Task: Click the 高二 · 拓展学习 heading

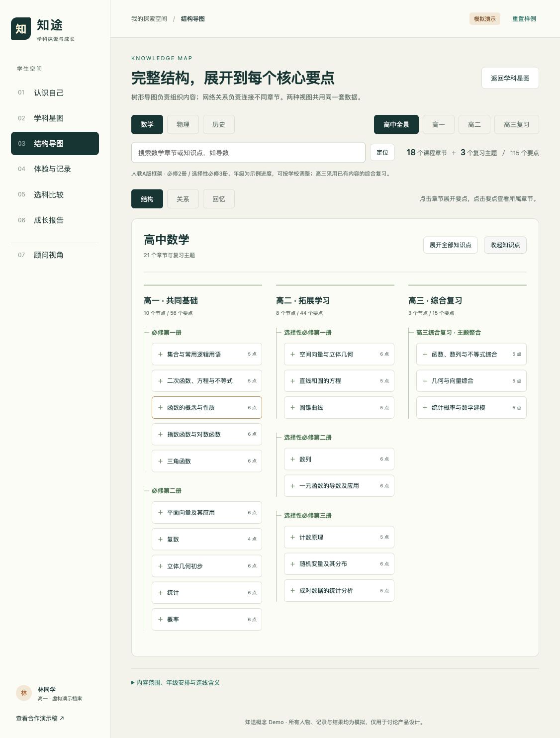Action: pos(303,300)
